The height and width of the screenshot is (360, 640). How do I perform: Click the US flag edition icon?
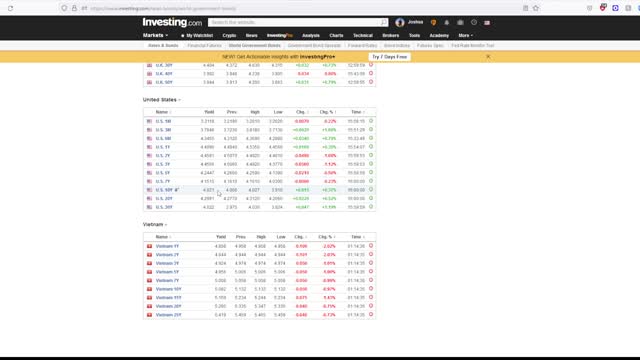pos(487,23)
